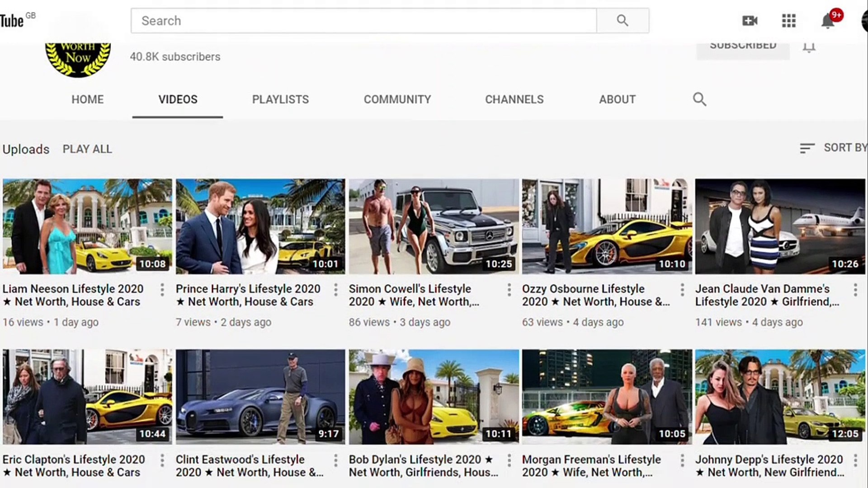Open options menu for Simon Cowell video
The image size is (868, 488).
[509, 290]
